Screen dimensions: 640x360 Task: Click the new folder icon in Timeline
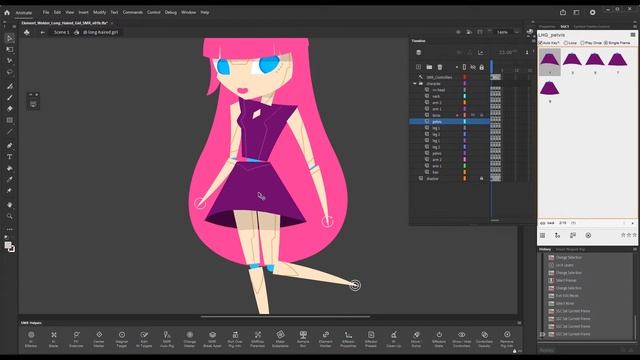point(429,67)
